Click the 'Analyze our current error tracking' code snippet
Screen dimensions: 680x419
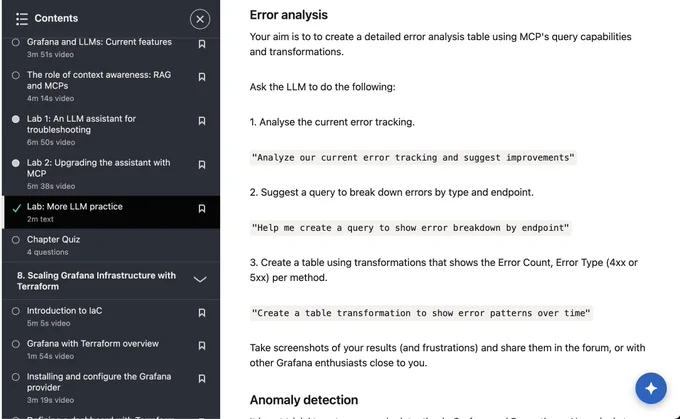tap(413, 157)
